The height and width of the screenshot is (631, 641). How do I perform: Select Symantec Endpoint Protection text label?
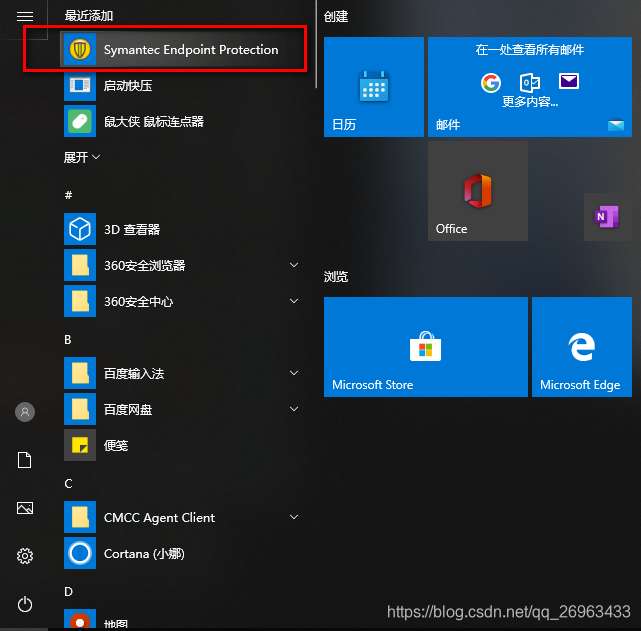[x=191, y=50]
